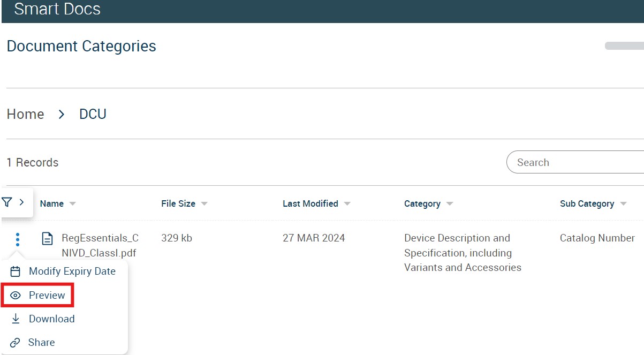Open the Category column sort arrow
The image size is (644, 355).
pyautogui.click(x=449, y=204)
